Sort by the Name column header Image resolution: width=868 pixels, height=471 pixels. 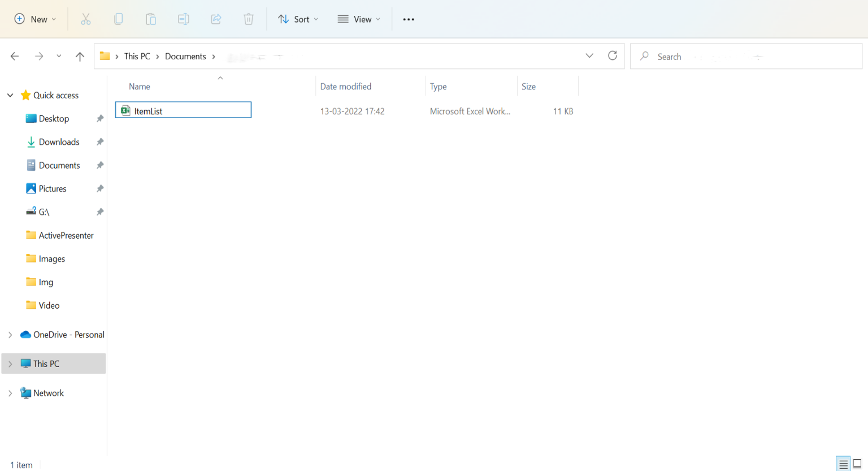(140, 87)
